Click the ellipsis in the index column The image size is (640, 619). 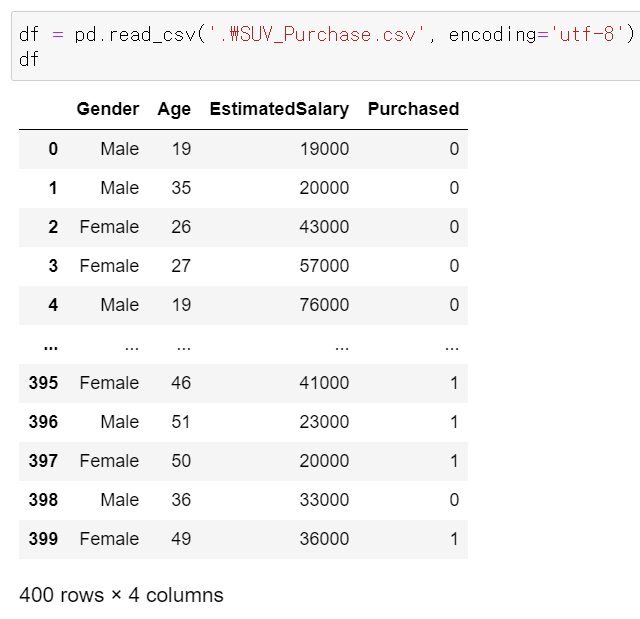click(x=50, y=345)
